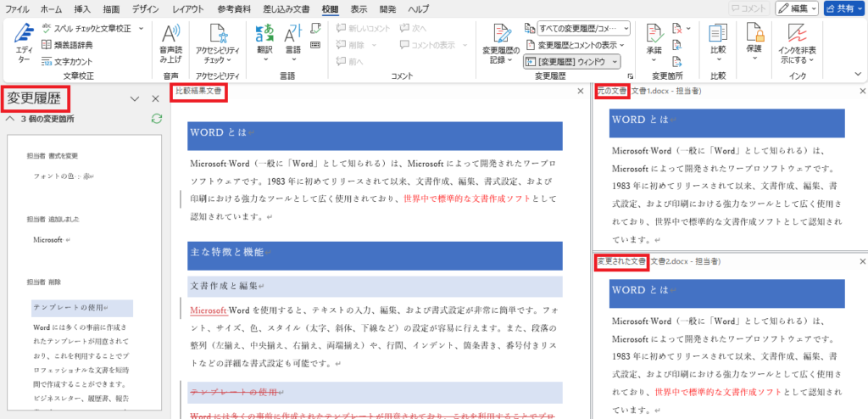Switch to the レイアウト tab
This screenshot has width=868, height=419.
click(x=187, y=9)
